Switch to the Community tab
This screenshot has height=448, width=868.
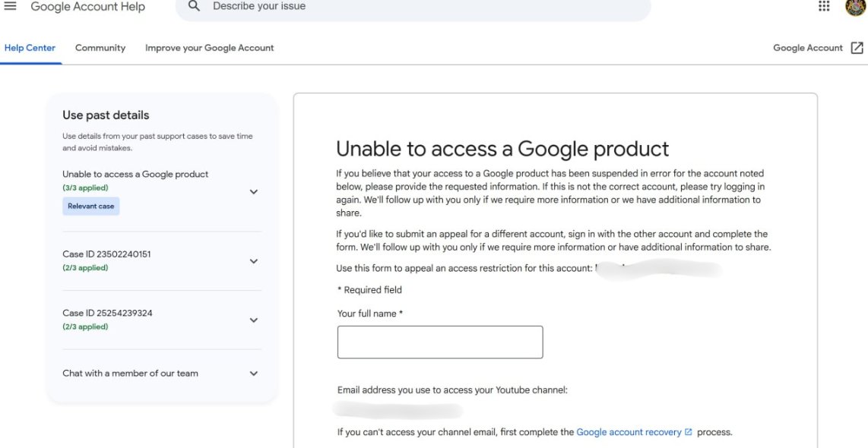pos(100,48)
